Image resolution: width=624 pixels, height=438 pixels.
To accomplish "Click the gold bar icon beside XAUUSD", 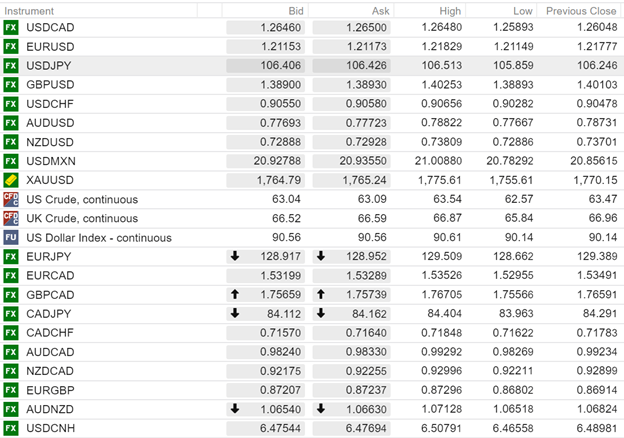I will click(x=11, y=180).
